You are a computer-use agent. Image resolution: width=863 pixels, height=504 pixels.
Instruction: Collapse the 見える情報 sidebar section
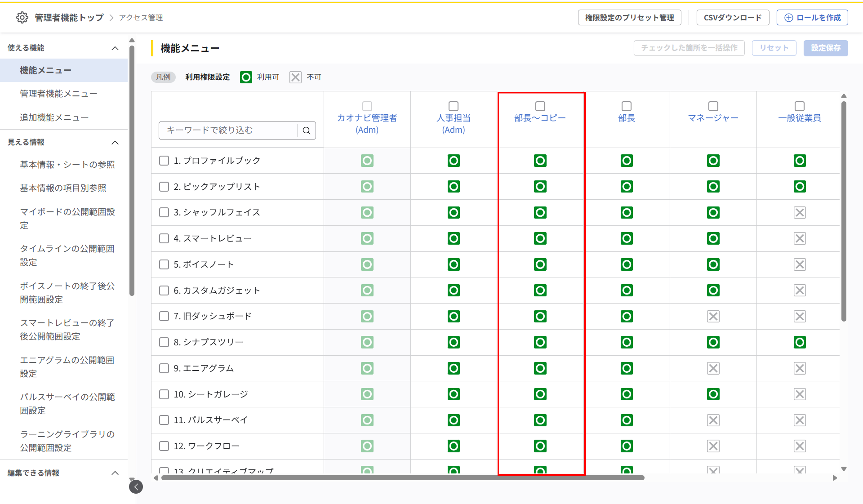pyautogui.click(x=115, y=143)
